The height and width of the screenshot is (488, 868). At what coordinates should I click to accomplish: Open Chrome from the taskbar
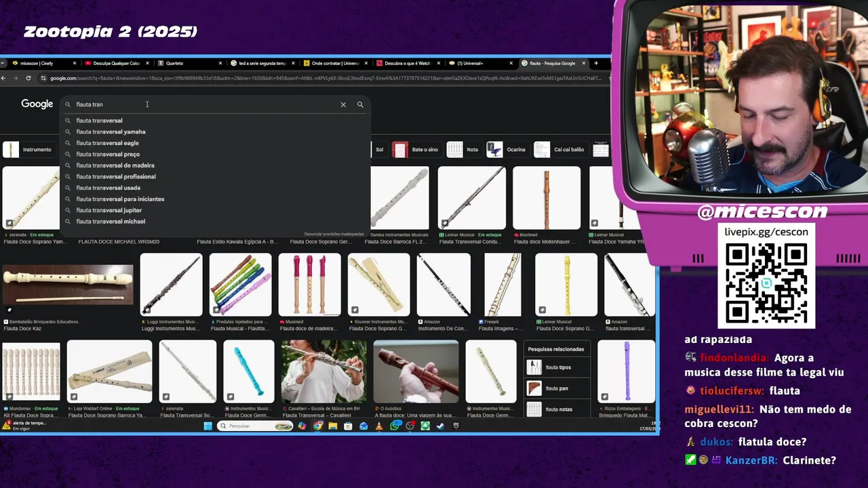317,426
